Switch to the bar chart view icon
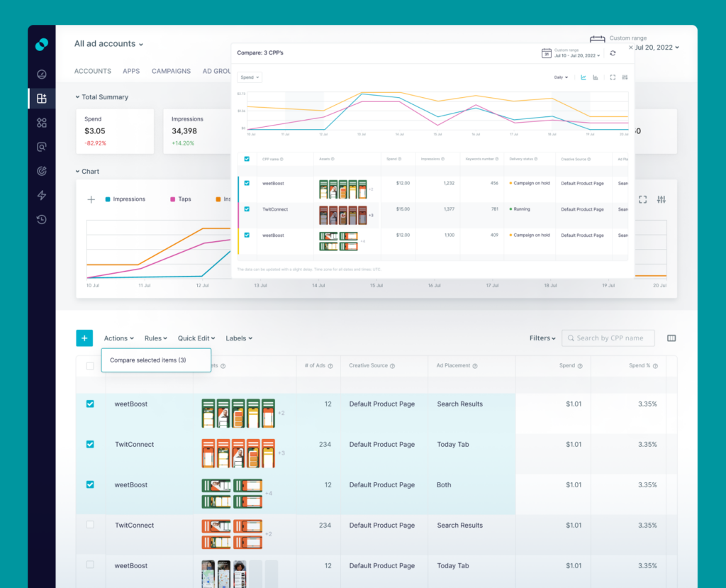This screenshot has height=588, width=726. (x=596, y=77)
